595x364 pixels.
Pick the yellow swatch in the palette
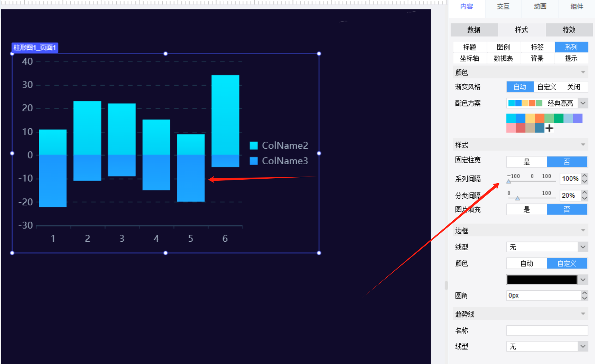tap(530, 118)
